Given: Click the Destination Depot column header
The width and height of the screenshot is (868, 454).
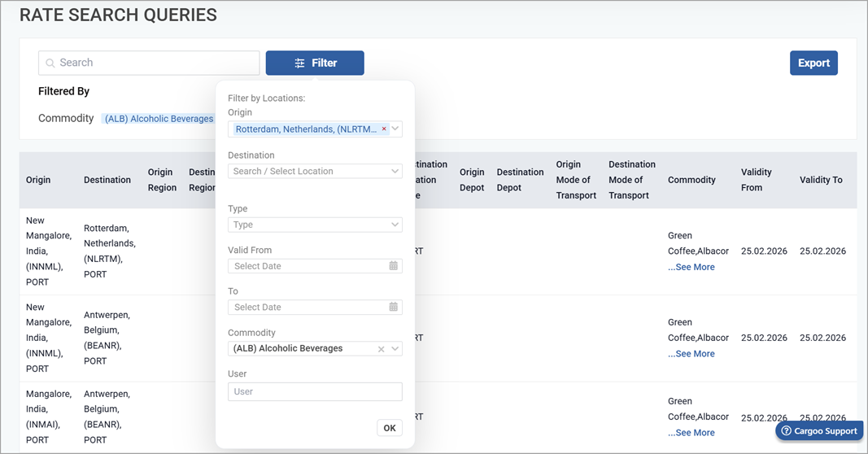Looking at the screenshot, I should tap(520, 180).
